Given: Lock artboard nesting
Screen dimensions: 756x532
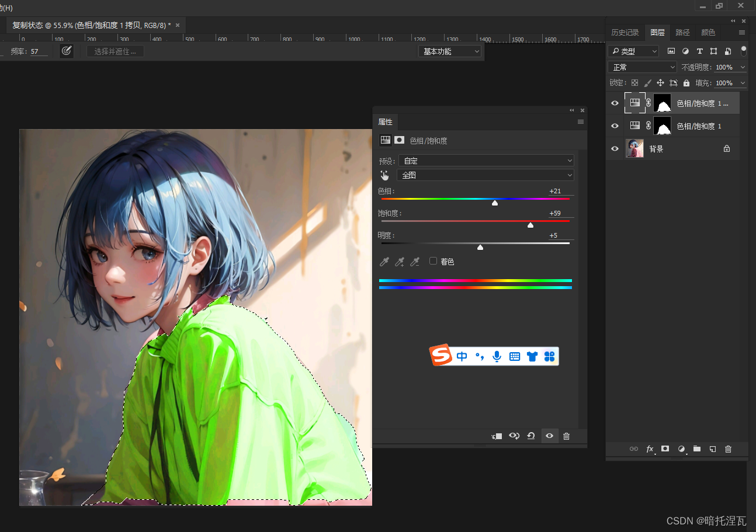Looking at the screenshot, I should [674, 83].
